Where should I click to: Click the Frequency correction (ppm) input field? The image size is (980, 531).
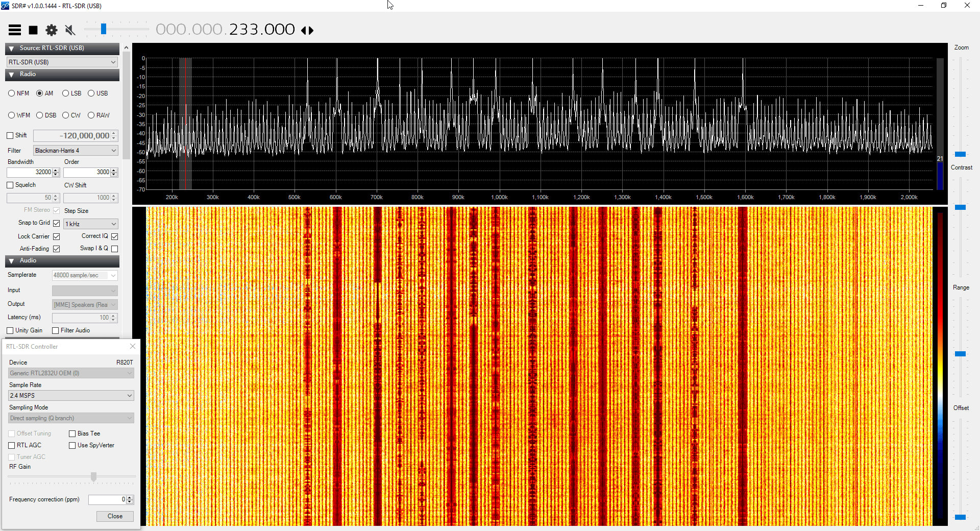[107, 499]
